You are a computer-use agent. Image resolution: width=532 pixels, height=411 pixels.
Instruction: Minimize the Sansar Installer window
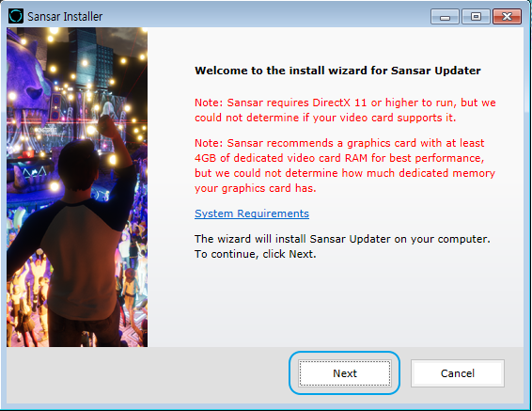[x=445, y=17]
